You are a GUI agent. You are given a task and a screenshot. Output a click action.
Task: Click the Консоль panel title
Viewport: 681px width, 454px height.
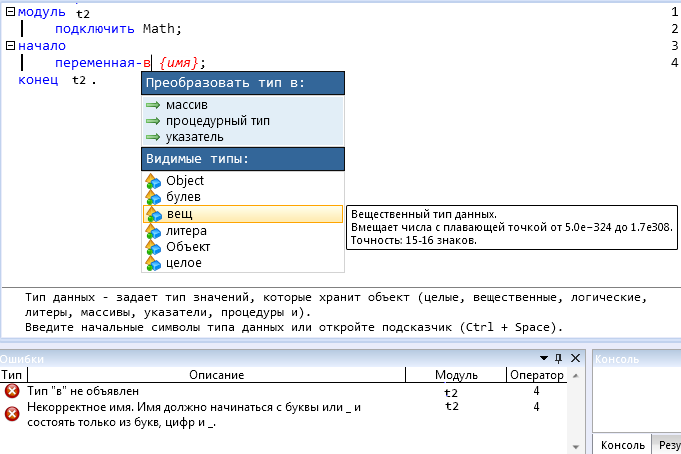coord(617,359)
